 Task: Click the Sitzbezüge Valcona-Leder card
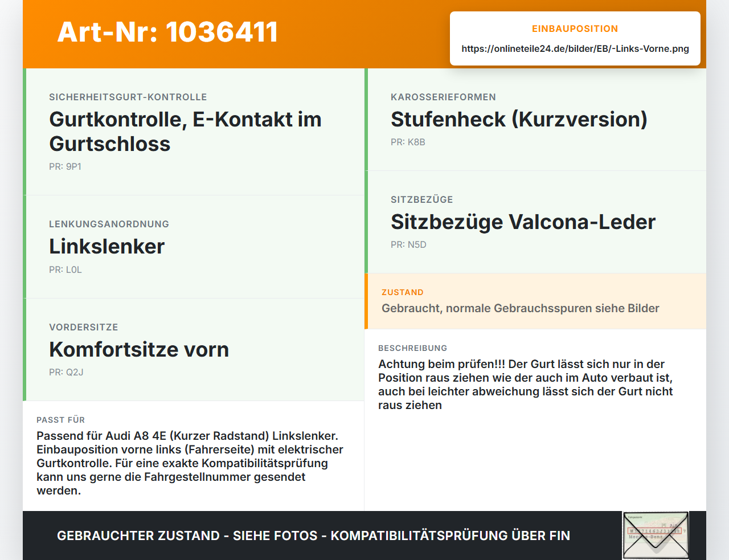535,222
